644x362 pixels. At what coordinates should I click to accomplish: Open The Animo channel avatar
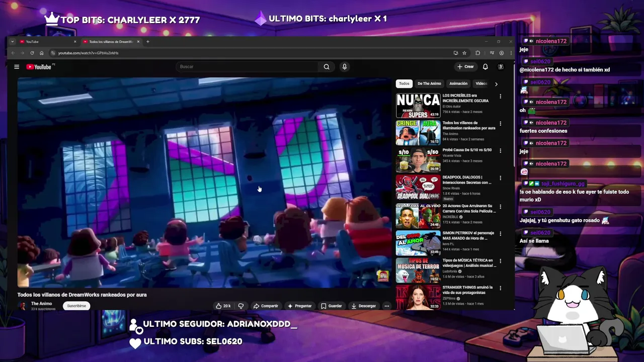(x=22, y=306)
